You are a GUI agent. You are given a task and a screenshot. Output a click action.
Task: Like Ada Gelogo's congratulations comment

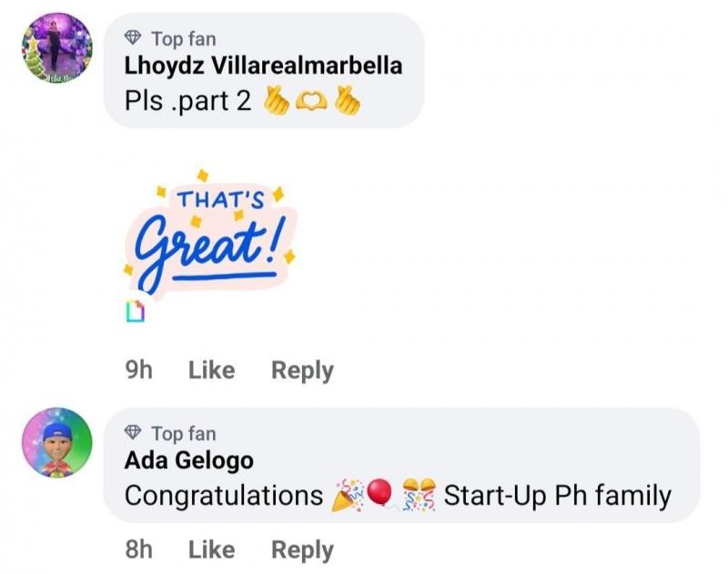pyautogui.click(x=211, y=549)
